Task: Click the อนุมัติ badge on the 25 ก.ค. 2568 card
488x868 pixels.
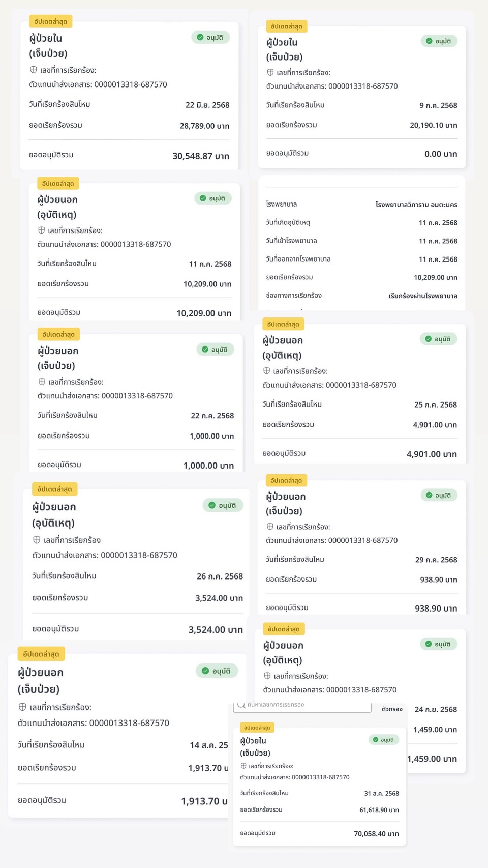Action: coord(438,339)
